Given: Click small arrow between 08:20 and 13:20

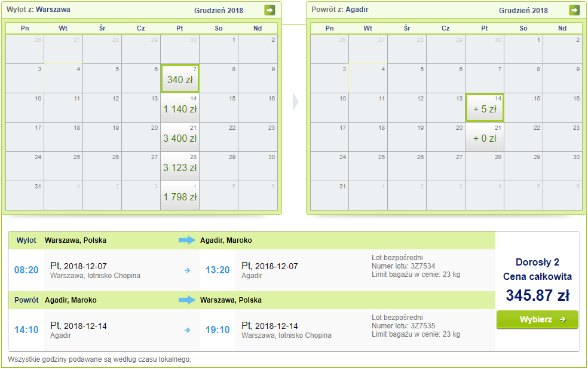Looking at the screenshot, I should (188, 270).
